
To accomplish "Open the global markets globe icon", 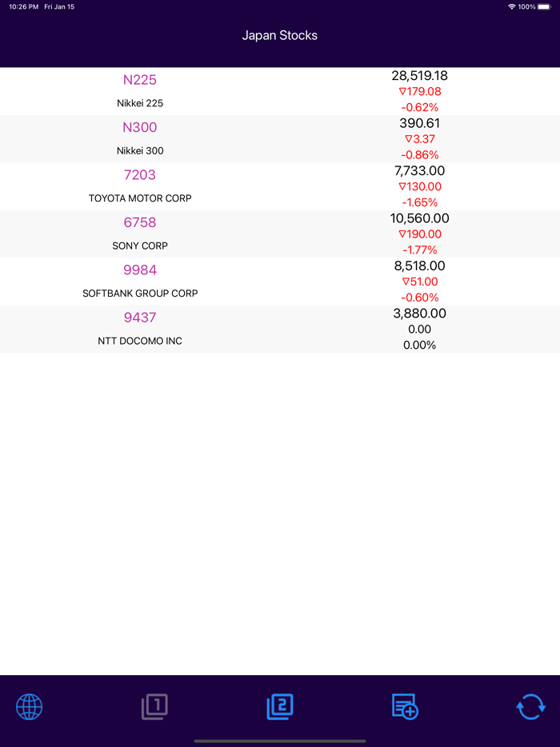I will tap(29, 707).
